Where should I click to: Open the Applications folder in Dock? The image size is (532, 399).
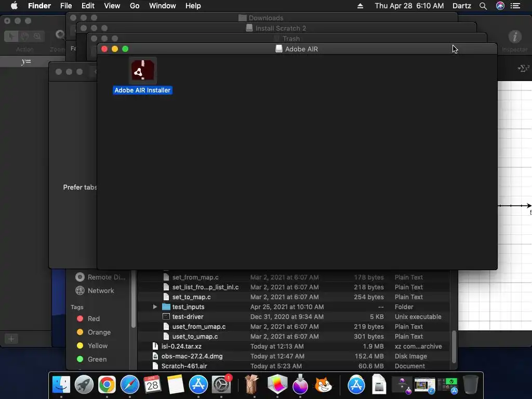click(356, 385)
